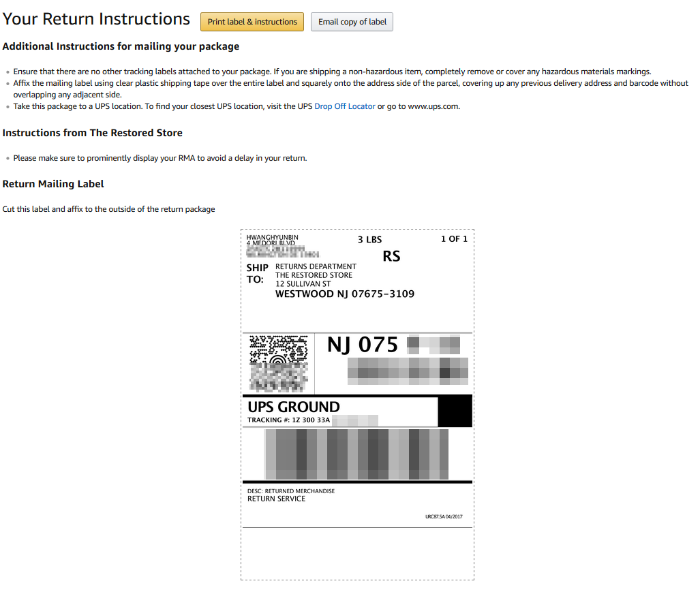700x594 pixels.
Task: Select the Your Return Instructions heading
Action: [96, 19]
